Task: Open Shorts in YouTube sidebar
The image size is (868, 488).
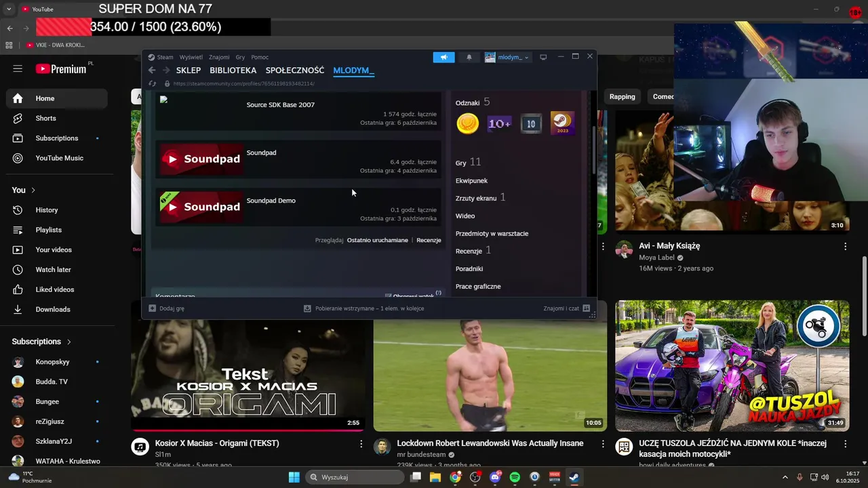Action: click(x=57, y=118)
